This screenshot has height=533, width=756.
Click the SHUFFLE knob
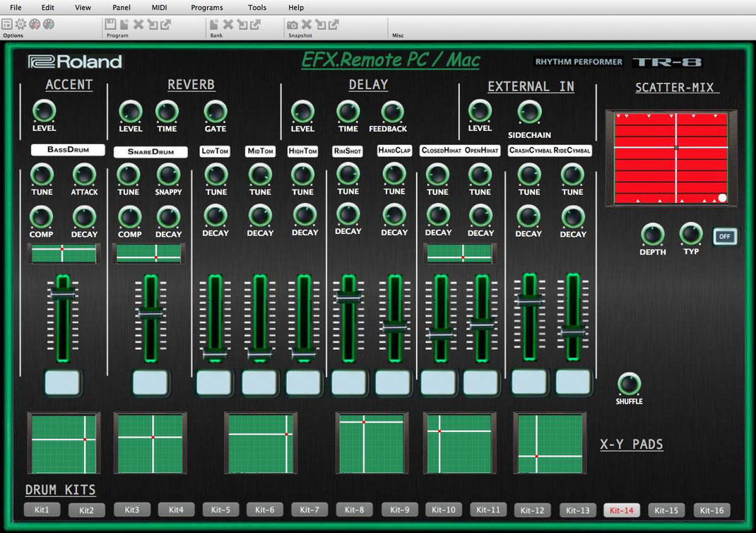(630, 385)
